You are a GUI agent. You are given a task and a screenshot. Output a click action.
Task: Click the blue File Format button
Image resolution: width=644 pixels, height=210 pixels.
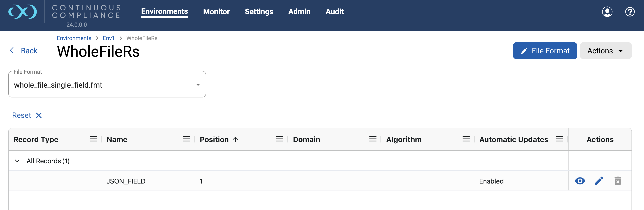point(545,51)
